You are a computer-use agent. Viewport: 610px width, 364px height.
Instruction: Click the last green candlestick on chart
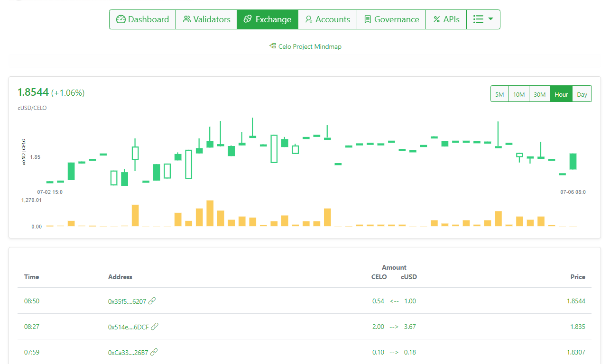click(573, 161)
